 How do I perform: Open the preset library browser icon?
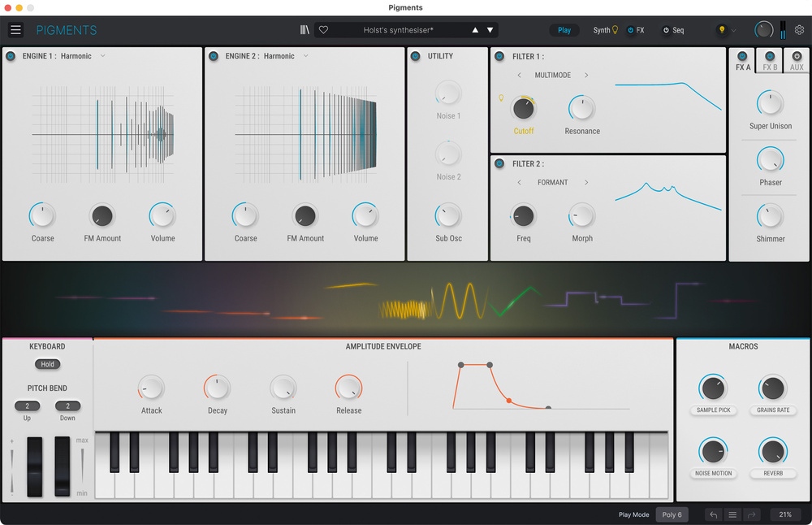(304, 29)
